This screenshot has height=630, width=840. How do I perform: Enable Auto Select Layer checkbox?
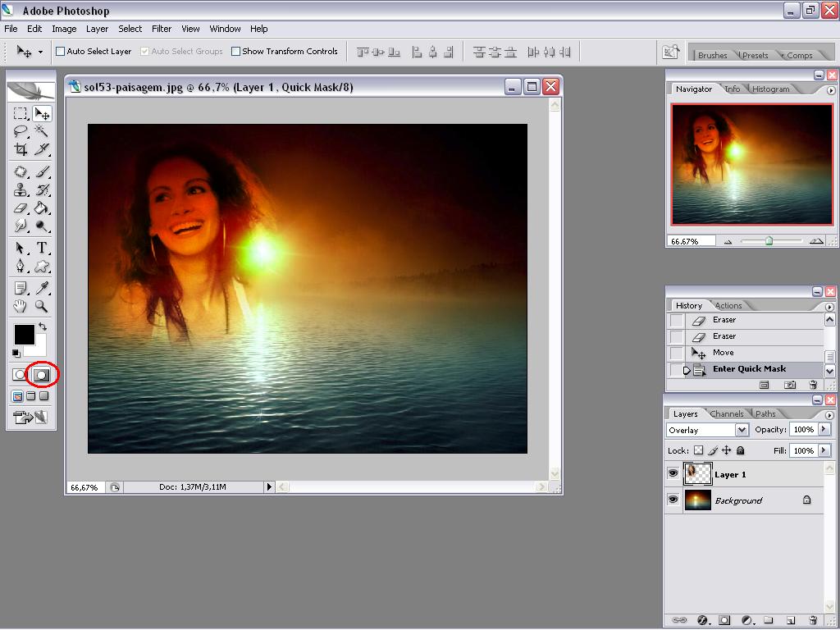61,52
